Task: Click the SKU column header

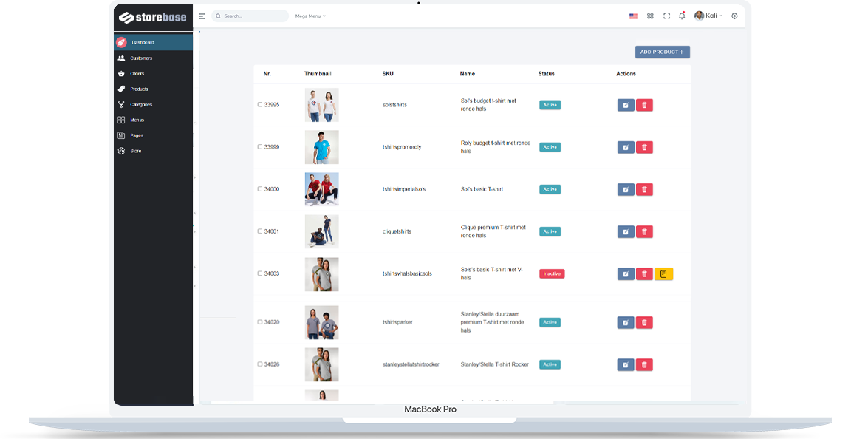Action: pyautogui.click(x=388, y=74)
